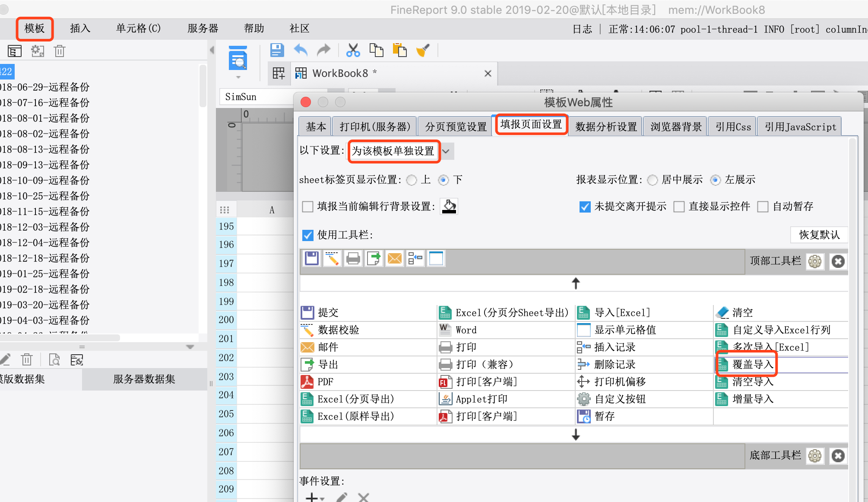868x502 pixels.
Task: Click the format painter brush icon
Action: [423, 50]
